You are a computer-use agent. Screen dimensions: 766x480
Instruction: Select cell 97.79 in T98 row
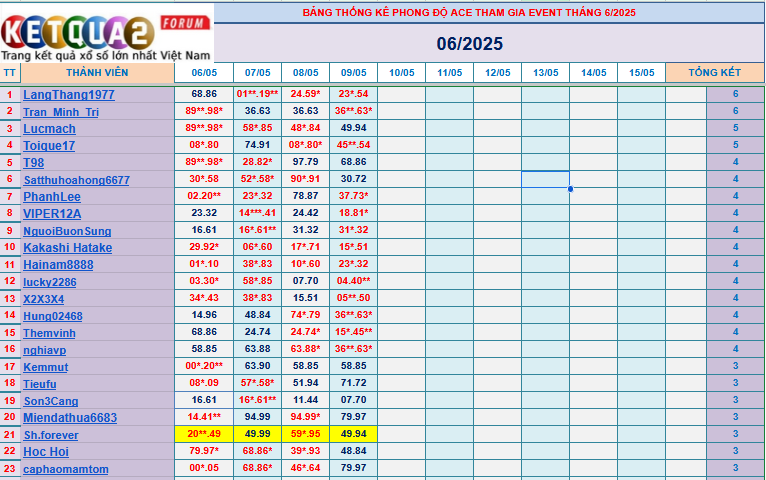305,162
